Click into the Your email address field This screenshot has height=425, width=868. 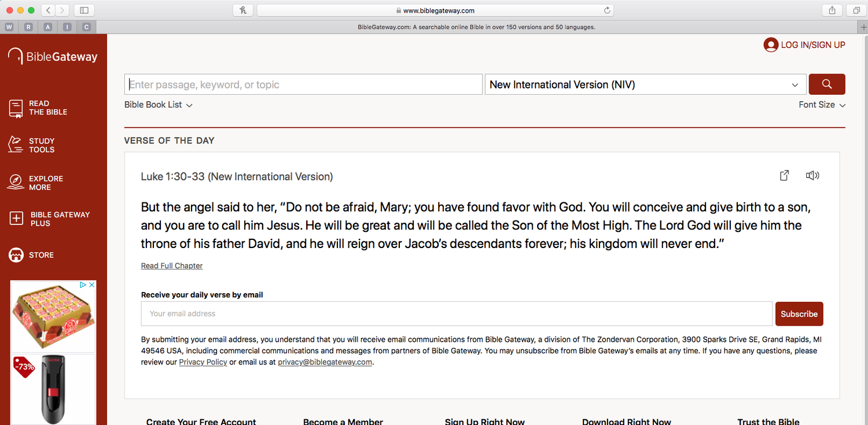[x=457, y=314]
